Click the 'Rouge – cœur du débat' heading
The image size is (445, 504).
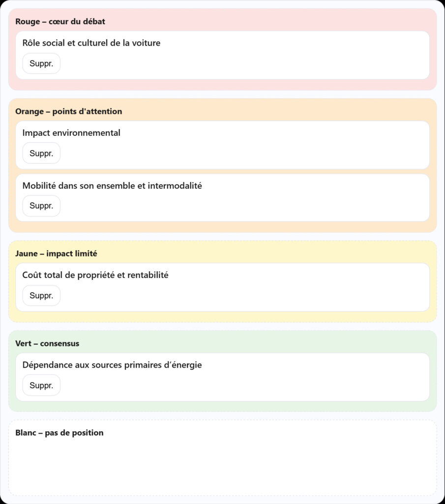coord(60,22)
